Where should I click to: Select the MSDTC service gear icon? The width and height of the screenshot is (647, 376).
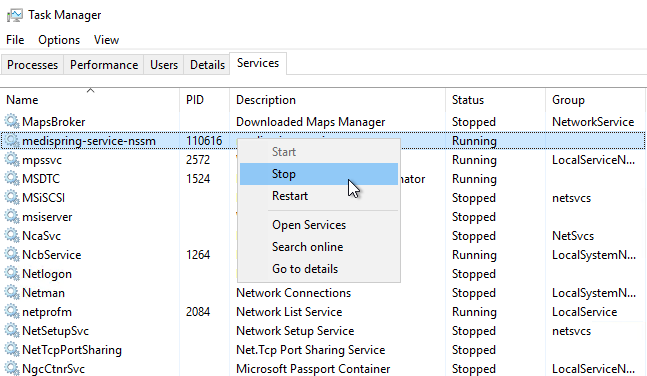tap(12, 179)
